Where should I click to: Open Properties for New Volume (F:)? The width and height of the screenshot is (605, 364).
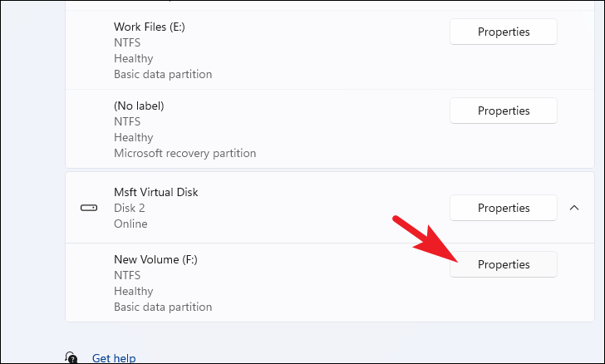pos(503,264)
